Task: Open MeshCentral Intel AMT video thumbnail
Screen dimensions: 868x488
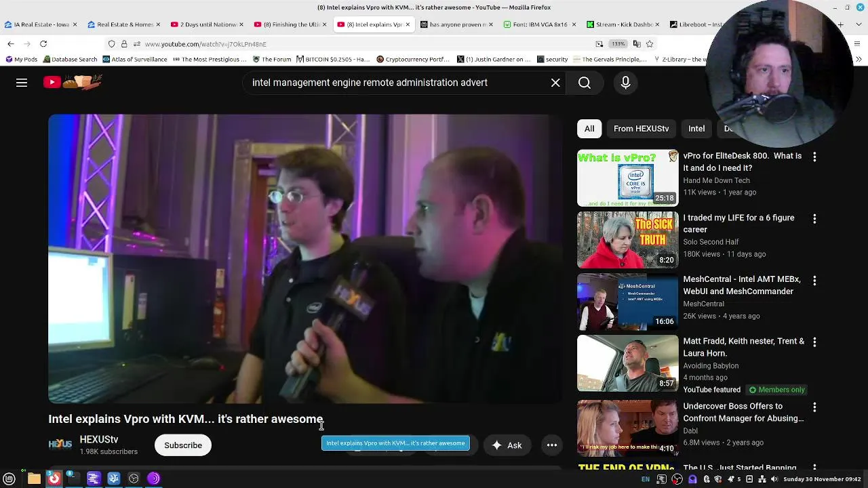Action: click(x=627, y=302)
